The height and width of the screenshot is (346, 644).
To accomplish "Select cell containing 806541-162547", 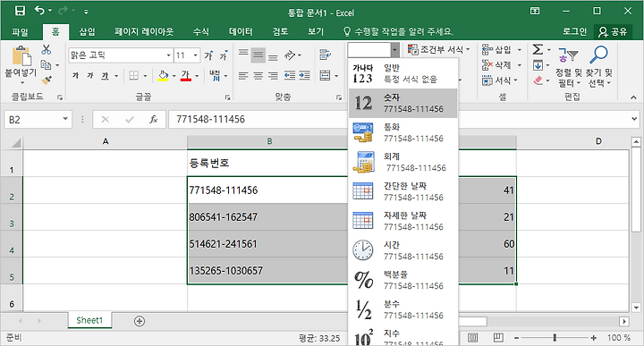I will (x=267, y=216).
